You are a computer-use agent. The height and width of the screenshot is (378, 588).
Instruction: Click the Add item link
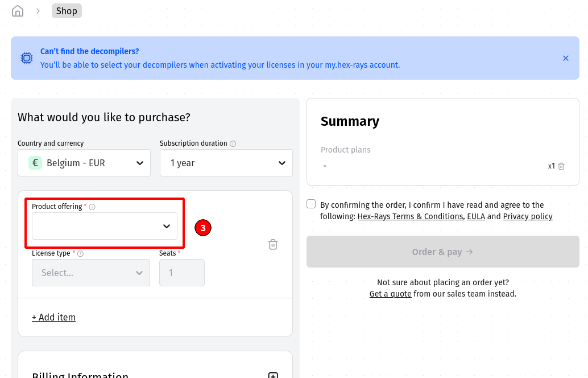click(53, 317)
